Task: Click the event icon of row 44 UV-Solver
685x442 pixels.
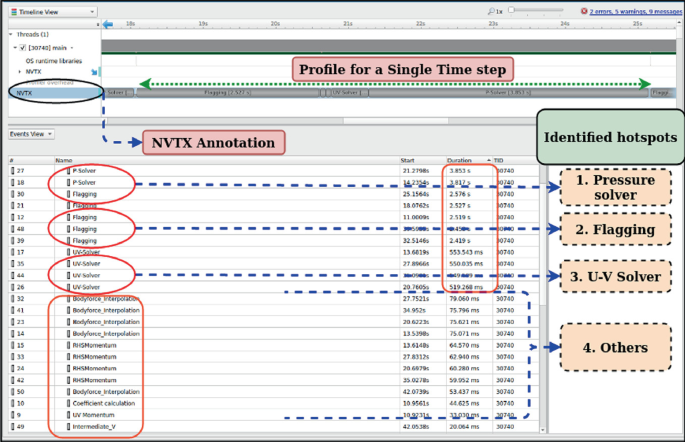Action: tap(12, 275)
